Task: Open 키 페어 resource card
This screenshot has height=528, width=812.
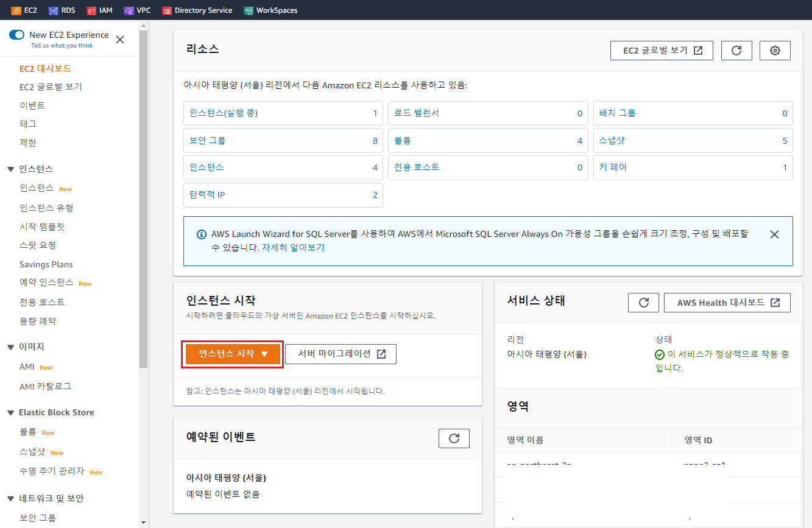Action: point(693,167)
